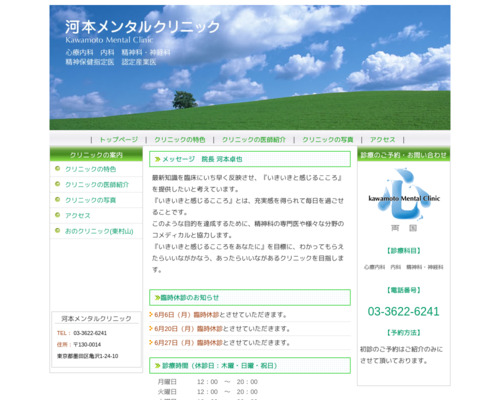Viewport: 500px width, 400px height.
Task: Click the phone number 03-3622-6241
Action: tap(403, 311)
